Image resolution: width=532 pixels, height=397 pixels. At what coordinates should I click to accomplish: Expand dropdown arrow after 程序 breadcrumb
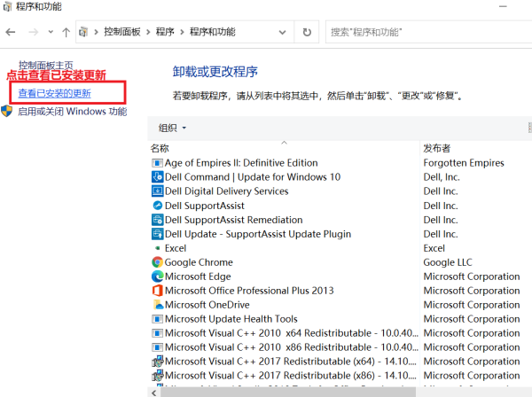click(182, 32)
